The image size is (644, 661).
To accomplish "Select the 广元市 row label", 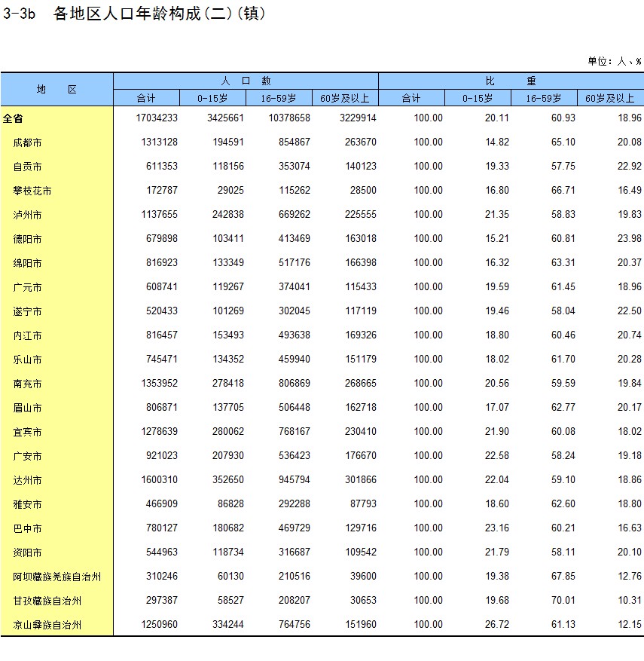I will tap(27, 287).
